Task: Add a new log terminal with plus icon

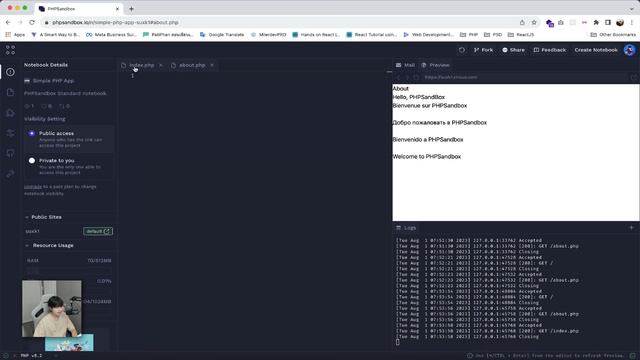Action: 631,228
